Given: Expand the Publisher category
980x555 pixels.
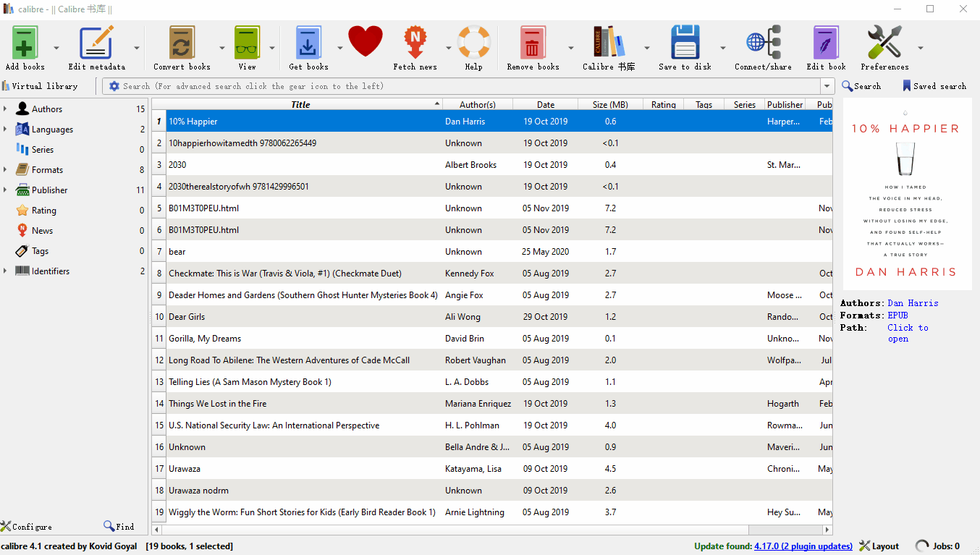Looking at the screenshot, I should (x=5, y=190).
